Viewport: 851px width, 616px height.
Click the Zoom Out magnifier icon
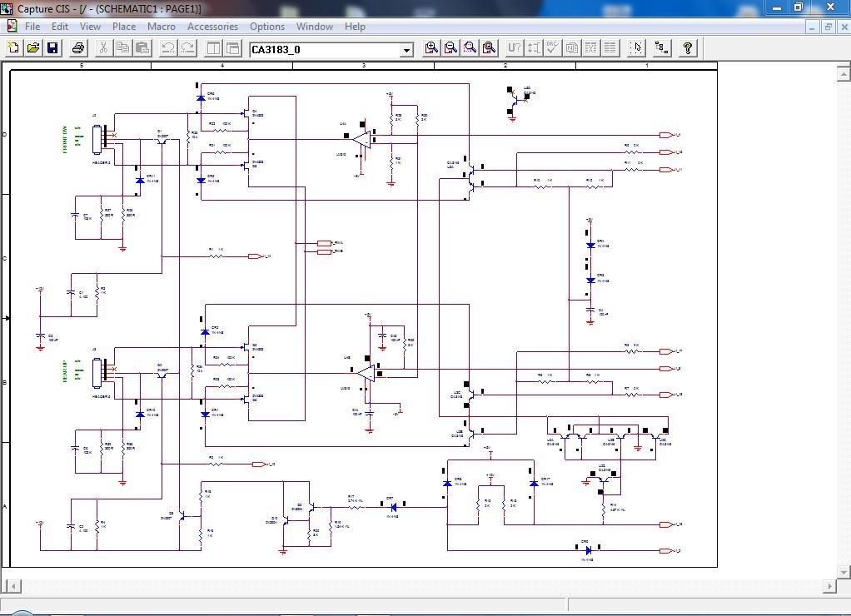pos(450,48)
